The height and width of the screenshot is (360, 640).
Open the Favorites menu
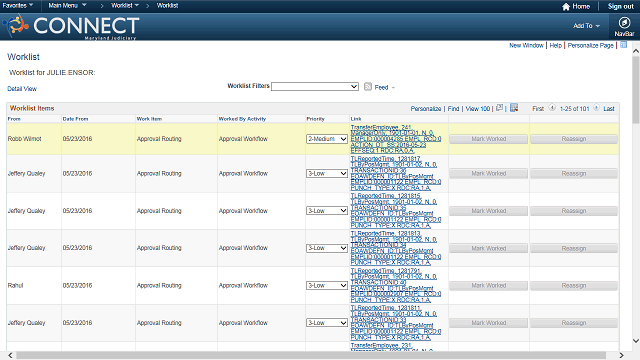[18, 5]
